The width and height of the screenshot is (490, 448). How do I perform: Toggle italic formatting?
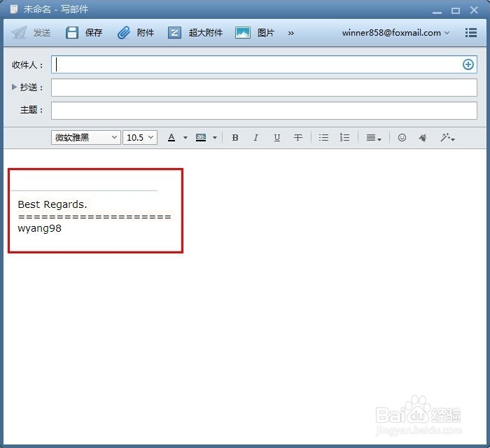256,138
